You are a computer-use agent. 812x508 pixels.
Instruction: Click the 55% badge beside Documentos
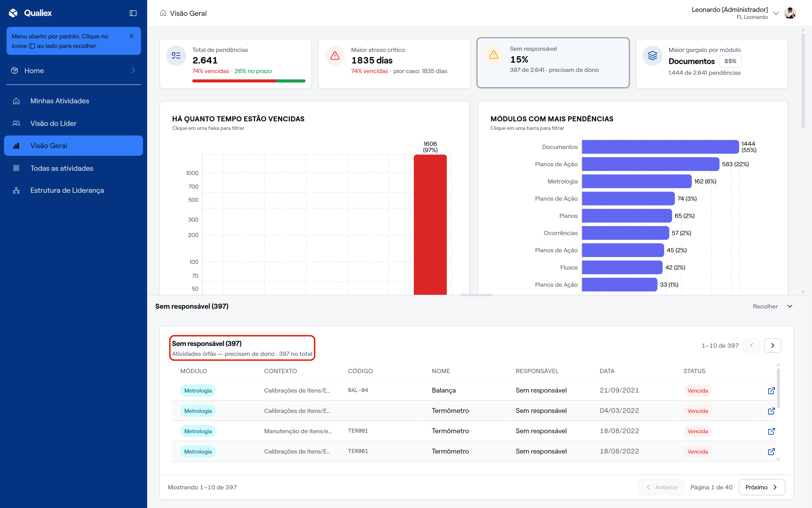click(x=730, y=61)
